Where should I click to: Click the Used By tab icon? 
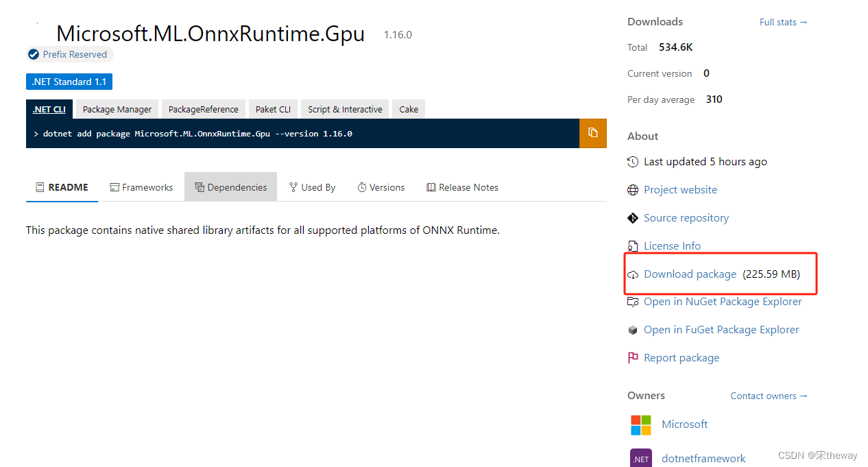pyautogui.click(x=293, y=187)
